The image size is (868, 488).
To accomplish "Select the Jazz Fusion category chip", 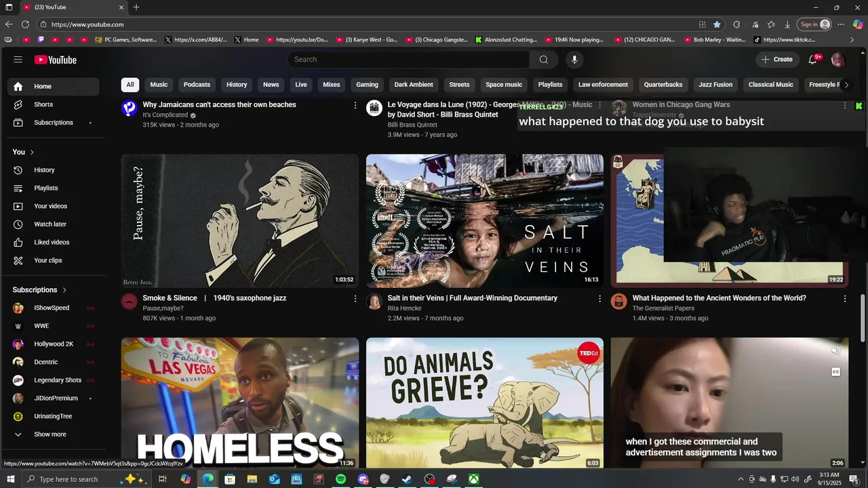I will pos(715,85).
